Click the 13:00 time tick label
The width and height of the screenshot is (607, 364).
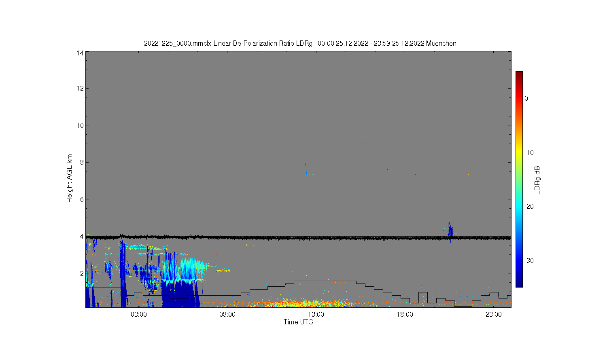316,315
